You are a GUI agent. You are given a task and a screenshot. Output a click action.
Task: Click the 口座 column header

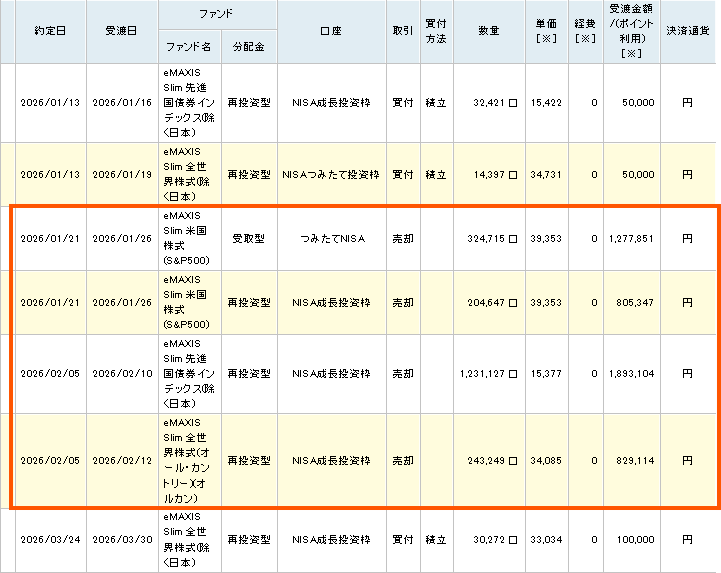point(331,31)
